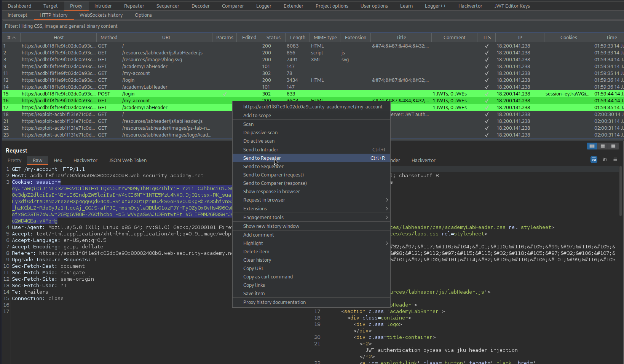Screen dimensions: 624x364
Task: Switch to stacked top-bottom layout icon
Action: click(602, 146)
